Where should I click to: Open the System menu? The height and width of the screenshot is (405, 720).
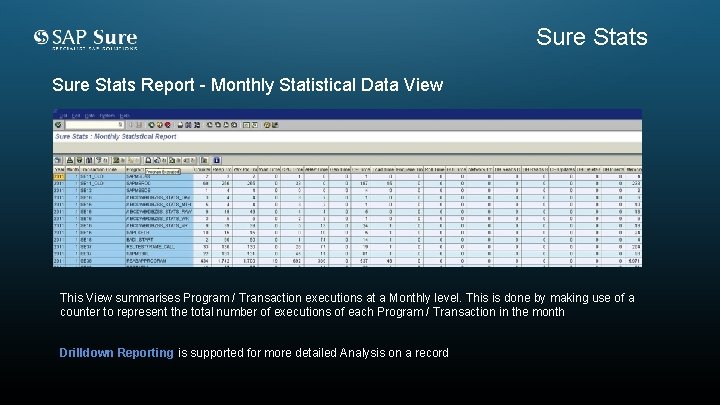coord(107,116)
